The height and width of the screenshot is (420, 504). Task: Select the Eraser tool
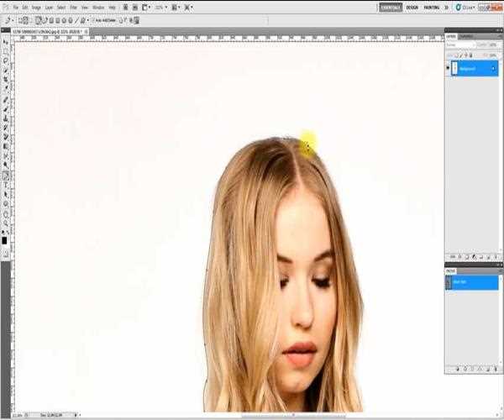(x=6, y=137)
